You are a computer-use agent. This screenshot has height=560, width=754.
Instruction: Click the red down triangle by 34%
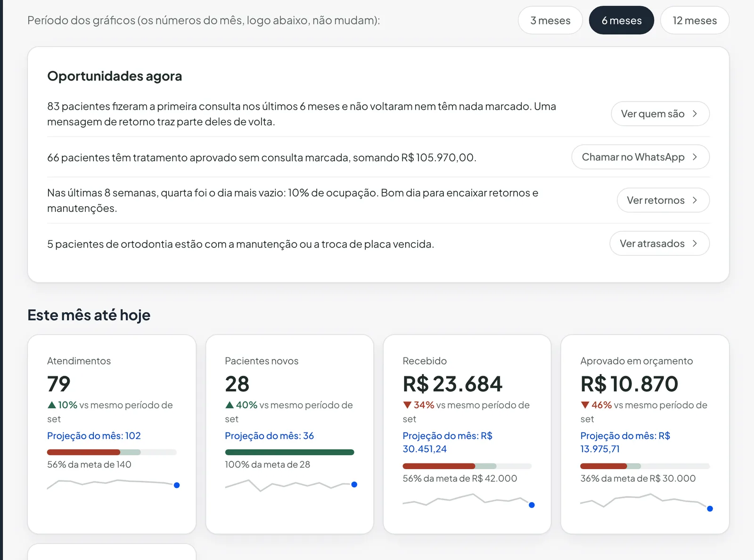click(407, 405)
